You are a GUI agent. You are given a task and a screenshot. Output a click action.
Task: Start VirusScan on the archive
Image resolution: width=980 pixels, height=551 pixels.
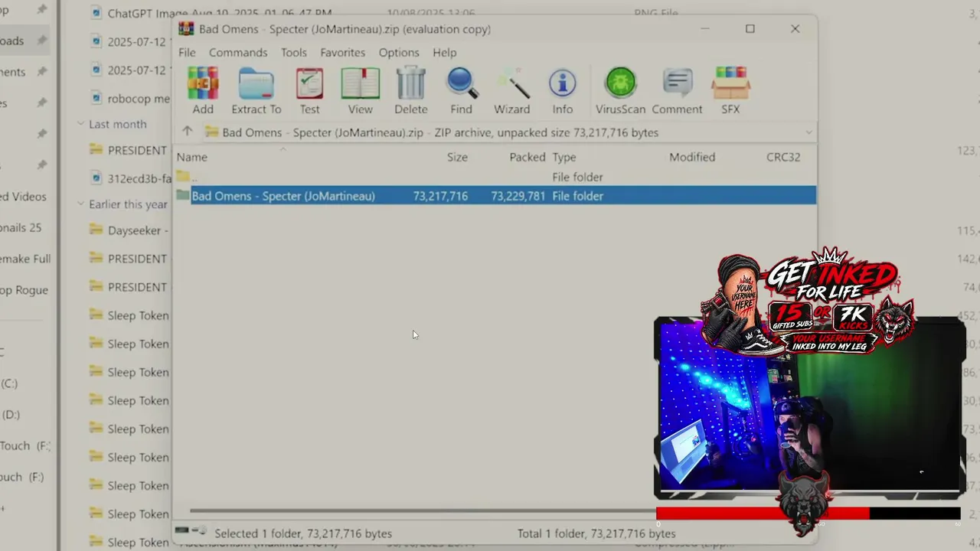pyautogui.click(x=620, y=83)
